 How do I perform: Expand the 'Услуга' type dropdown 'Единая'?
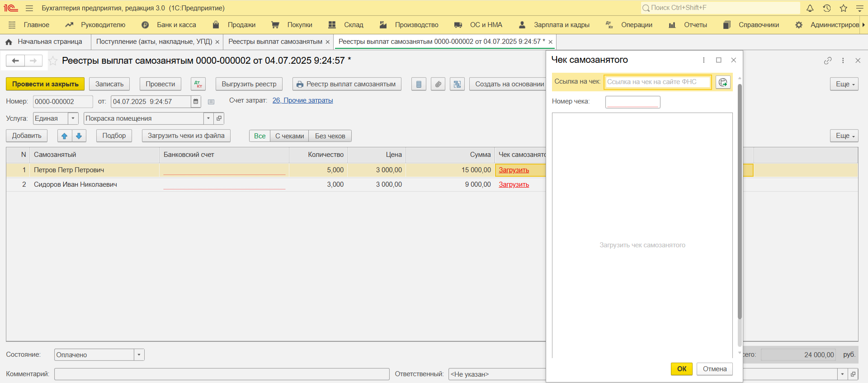coord(73,118)
